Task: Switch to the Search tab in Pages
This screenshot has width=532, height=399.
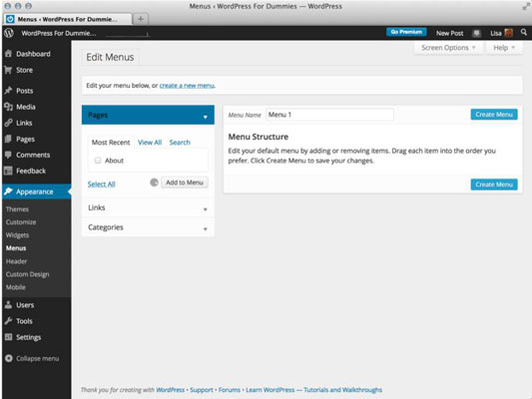Action: 180,143
